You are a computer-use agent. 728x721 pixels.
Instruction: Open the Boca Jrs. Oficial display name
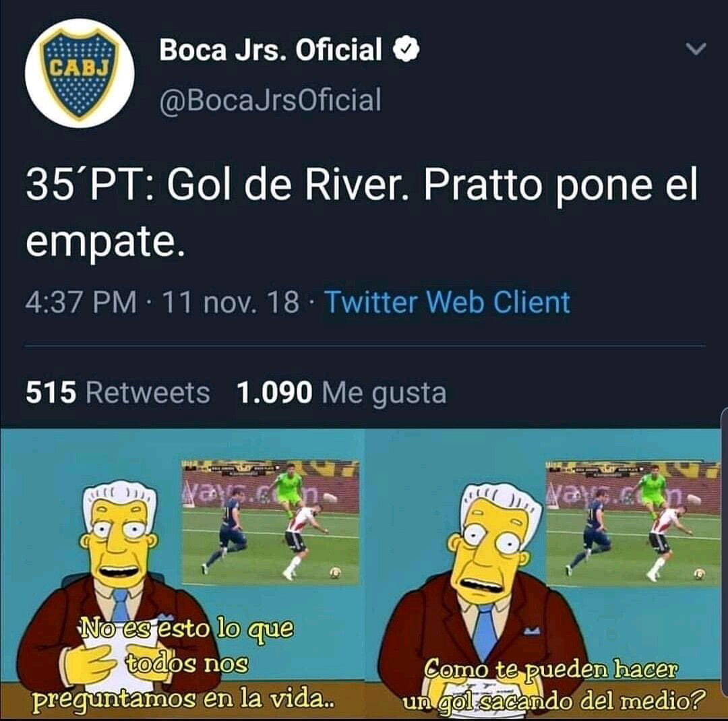[x=270, y=49]
